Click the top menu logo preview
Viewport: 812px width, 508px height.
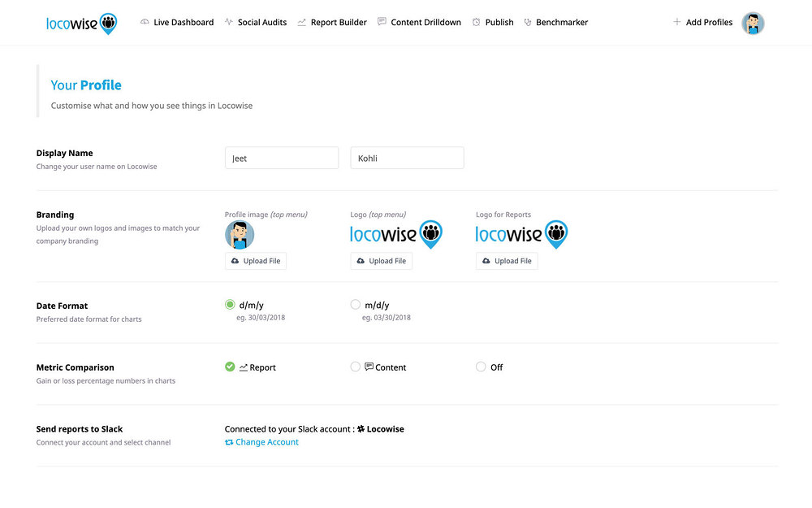tap(396, 234)
